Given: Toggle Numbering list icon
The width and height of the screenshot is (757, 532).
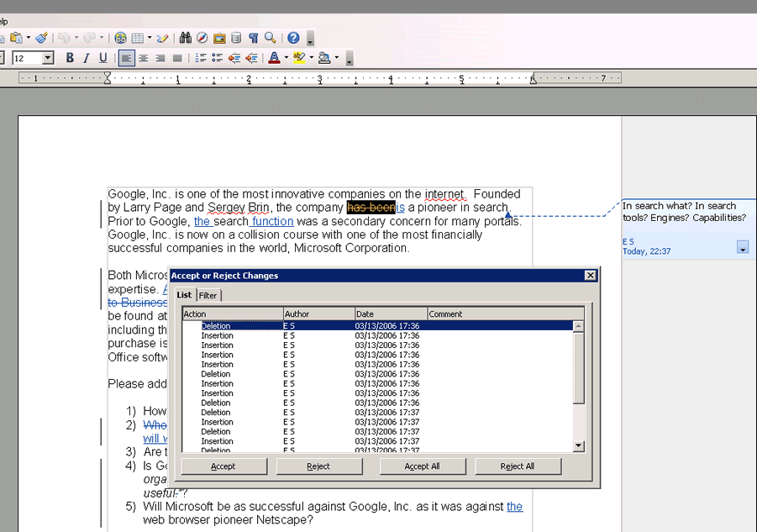Looking at the screenshot, I should click(200, 58).
